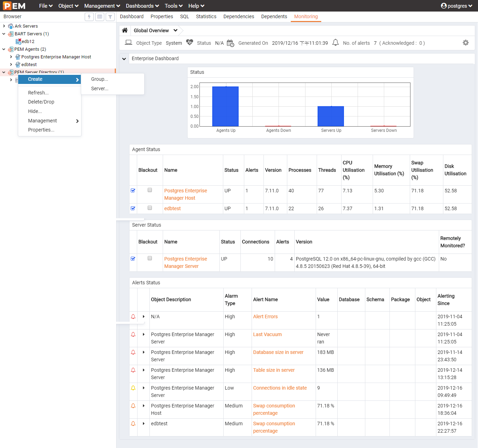
Task: Click Postgres Enterprise Manager Host tree icon
Action: pos(17,57)
